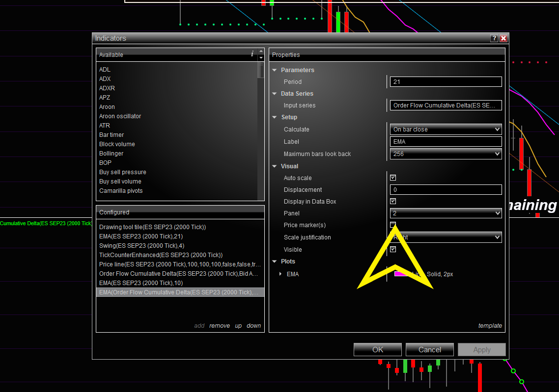
Task: Click the Label input field
Action: pos(446,141)
